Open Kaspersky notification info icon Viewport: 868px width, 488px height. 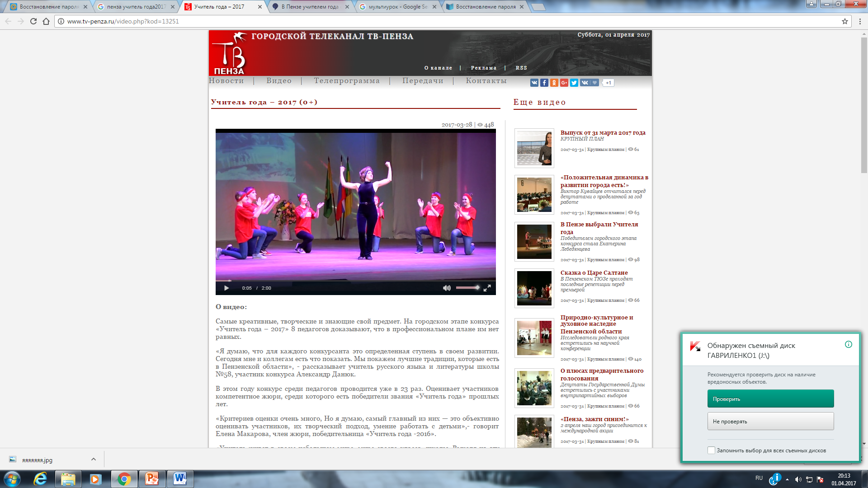coord(849,344)
